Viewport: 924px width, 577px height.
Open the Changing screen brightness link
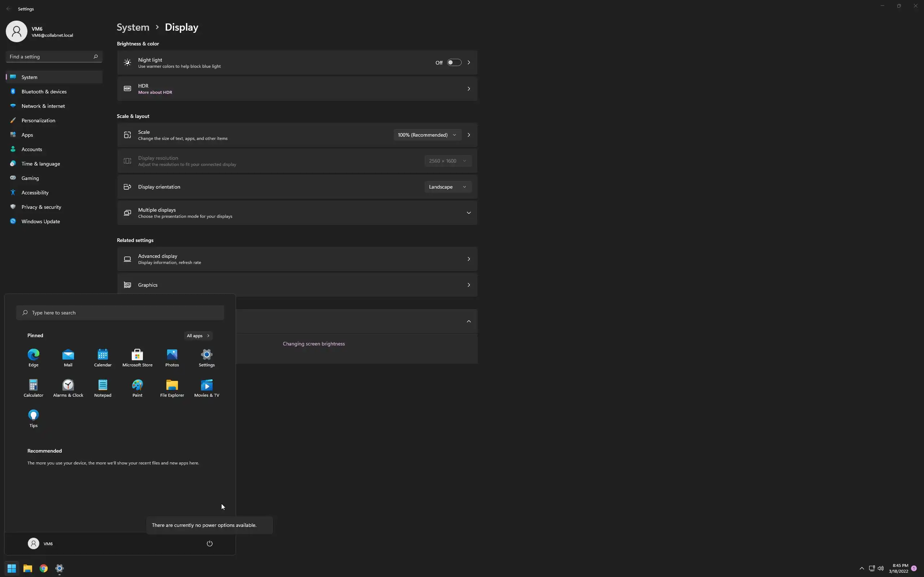tap(313, 343)
